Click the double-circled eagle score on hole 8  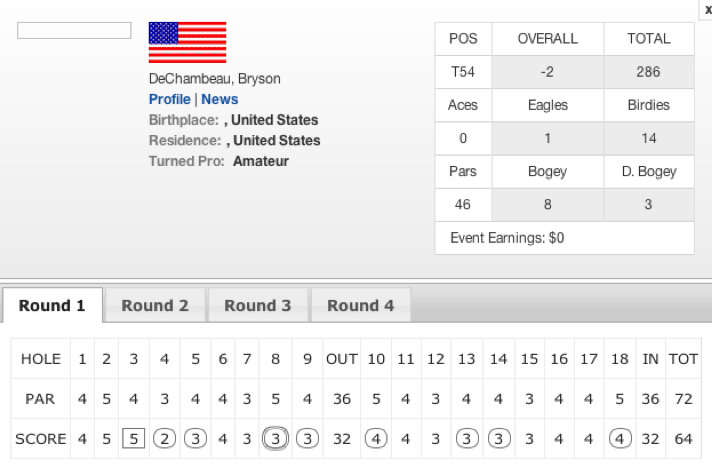[x=275, y=439]
